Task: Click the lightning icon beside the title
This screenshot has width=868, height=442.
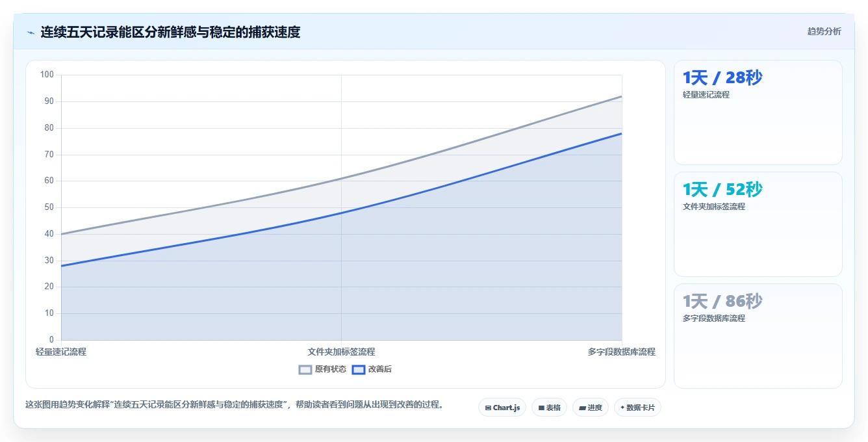Action: 31,32
